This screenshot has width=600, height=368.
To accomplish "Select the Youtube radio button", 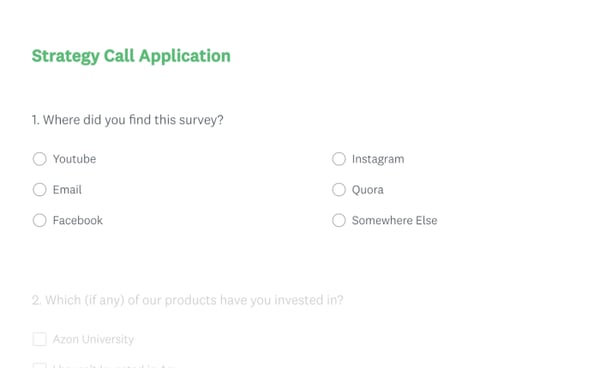I will point(39,159).
